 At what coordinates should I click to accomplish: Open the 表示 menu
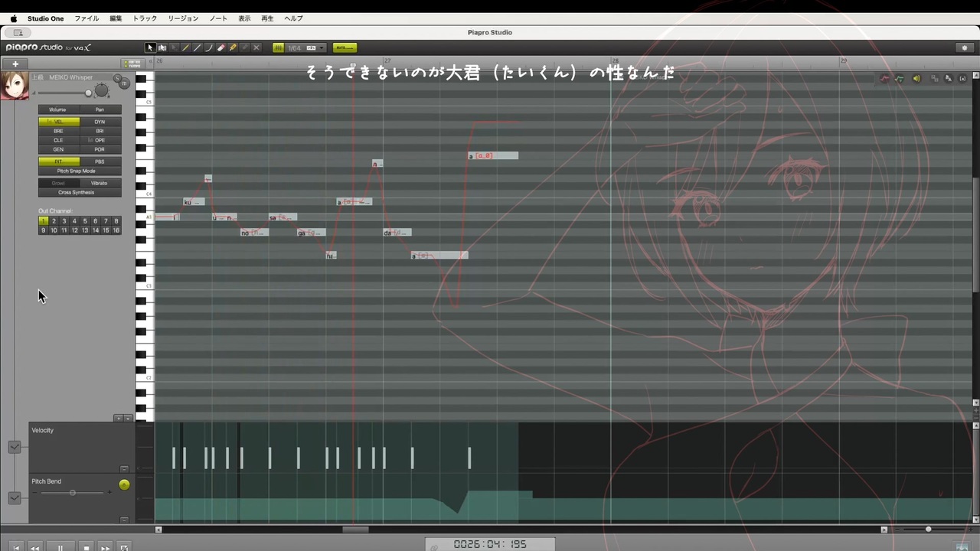pos(244,18)
